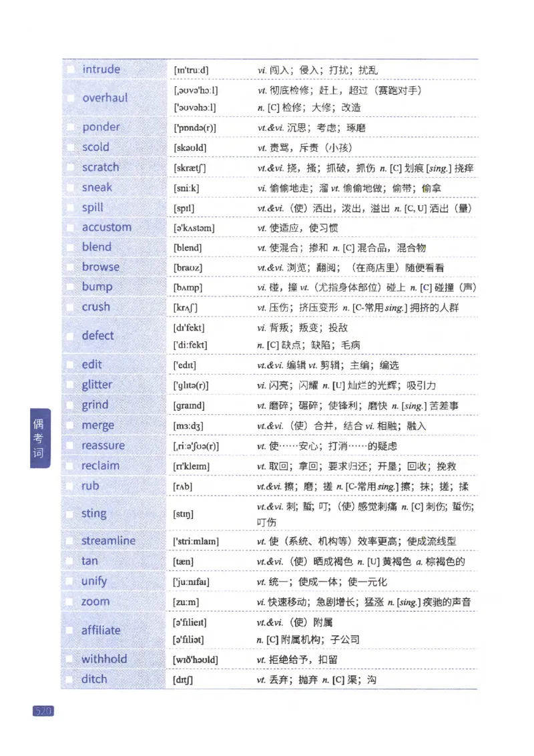The height and width of the screenshot is (756, 534).
Task: Select the checkbox next to "blend"
Action: point(71,246)
